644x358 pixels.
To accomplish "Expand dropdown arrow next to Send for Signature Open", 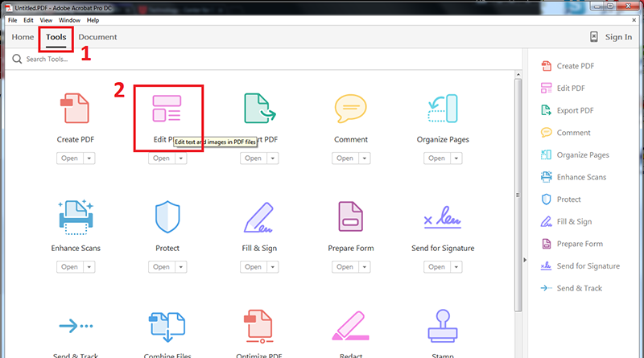I will (x=456, y=267).
